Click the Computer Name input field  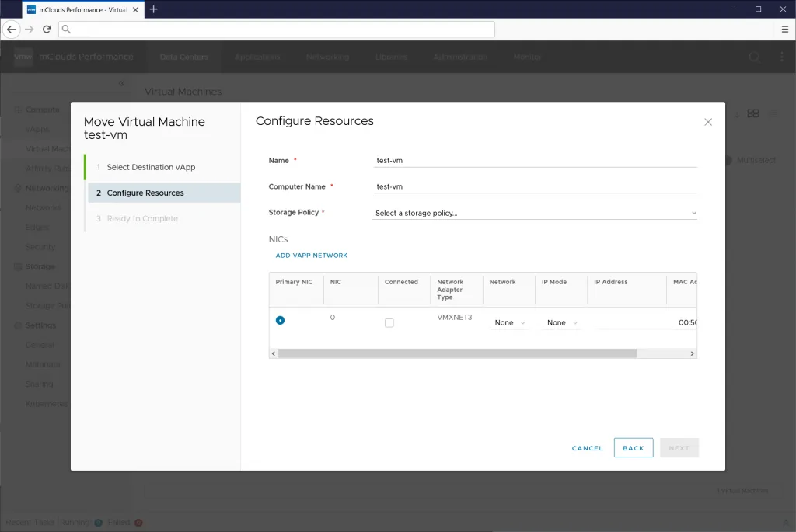[535, 186]
